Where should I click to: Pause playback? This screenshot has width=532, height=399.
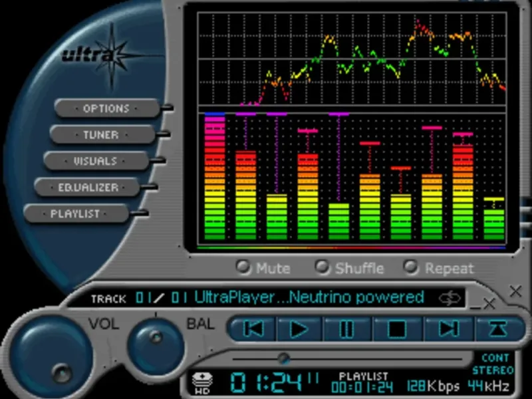click(x=346, y=329)
